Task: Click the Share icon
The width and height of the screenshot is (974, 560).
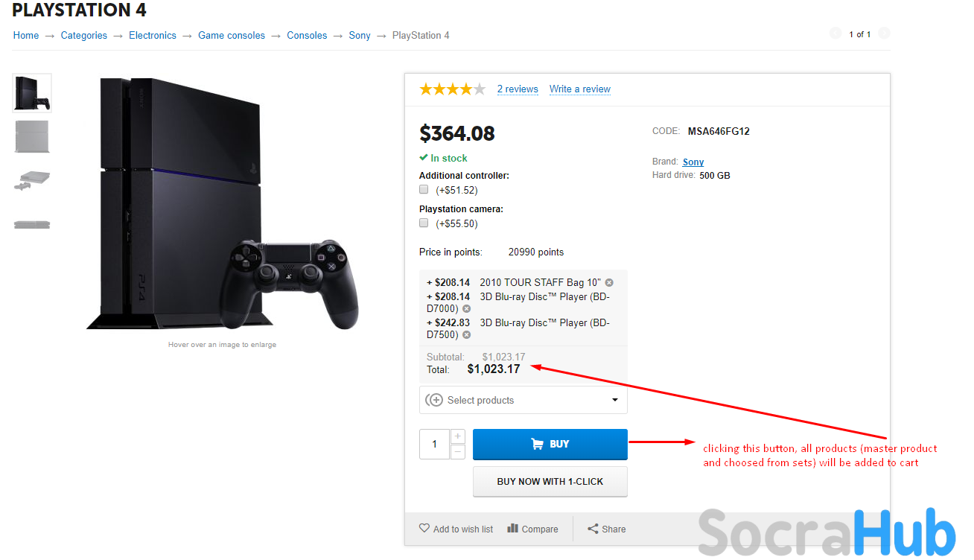Action: point(593,529)
